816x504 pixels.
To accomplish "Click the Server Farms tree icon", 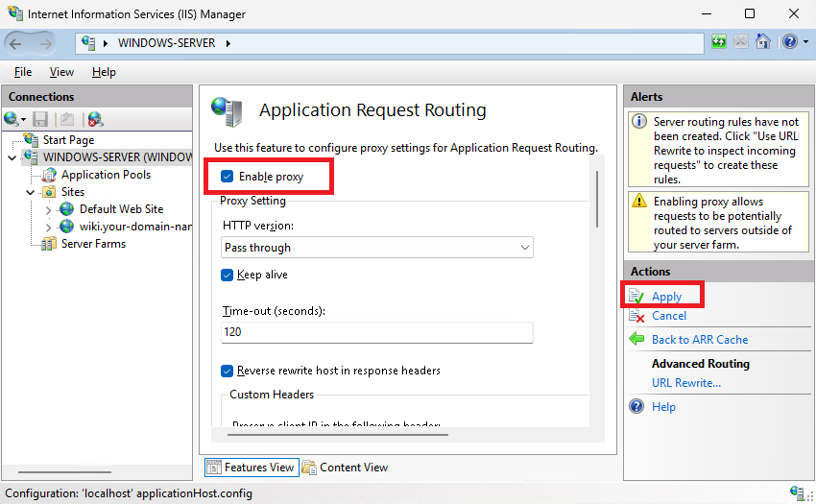I will click(x=49, y=243).
